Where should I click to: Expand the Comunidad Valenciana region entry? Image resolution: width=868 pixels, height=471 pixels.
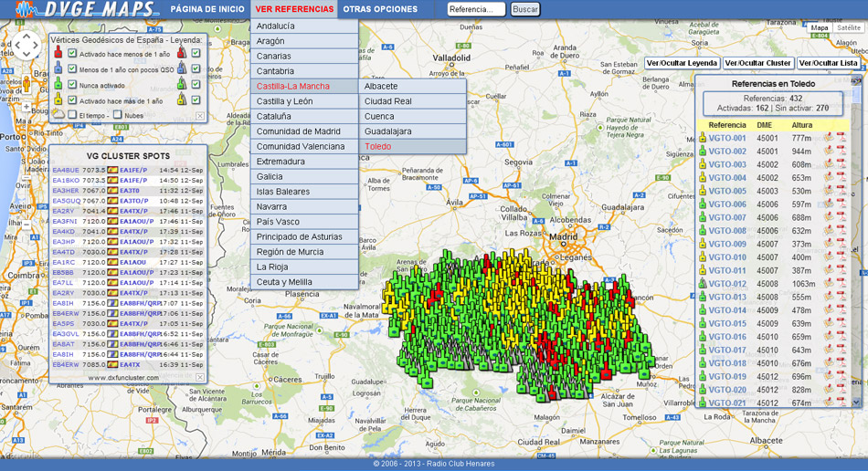coord(304,146)
